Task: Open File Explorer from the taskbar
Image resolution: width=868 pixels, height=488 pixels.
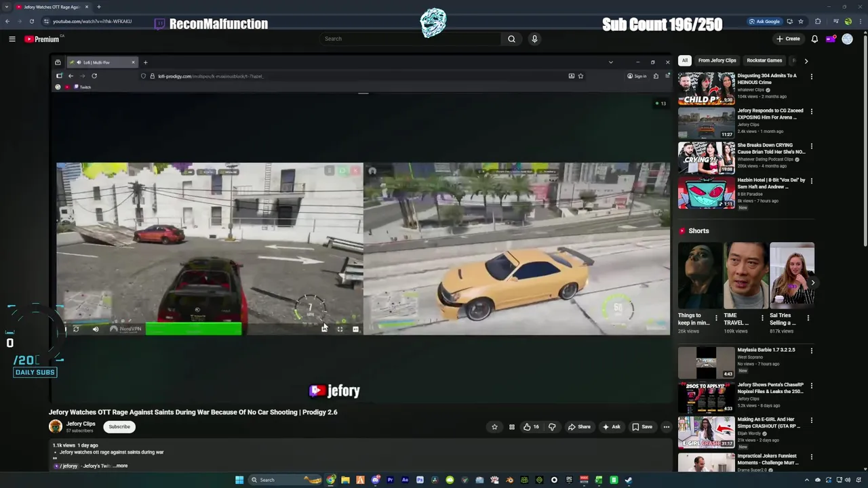Action: (345, 480)
